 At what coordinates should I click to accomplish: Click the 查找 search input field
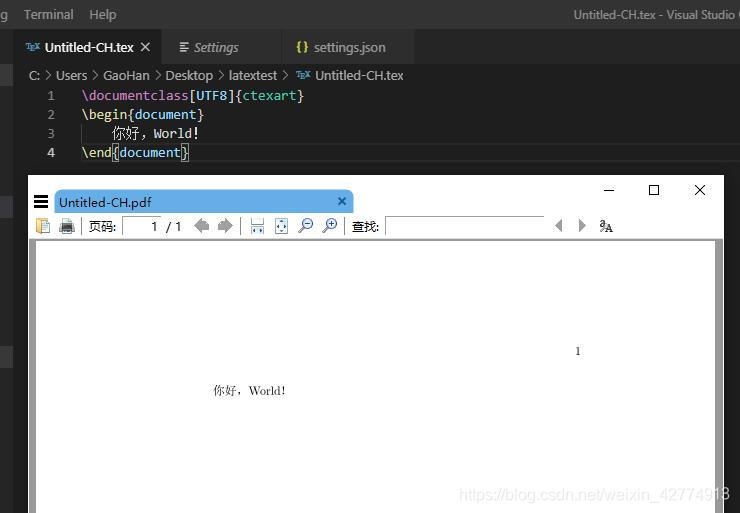(464, 226)
